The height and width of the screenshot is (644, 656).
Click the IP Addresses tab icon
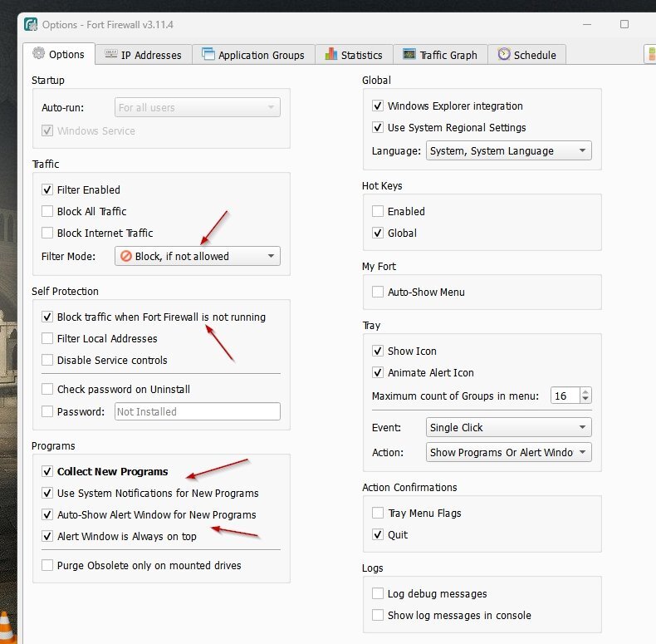pos(111,54)
